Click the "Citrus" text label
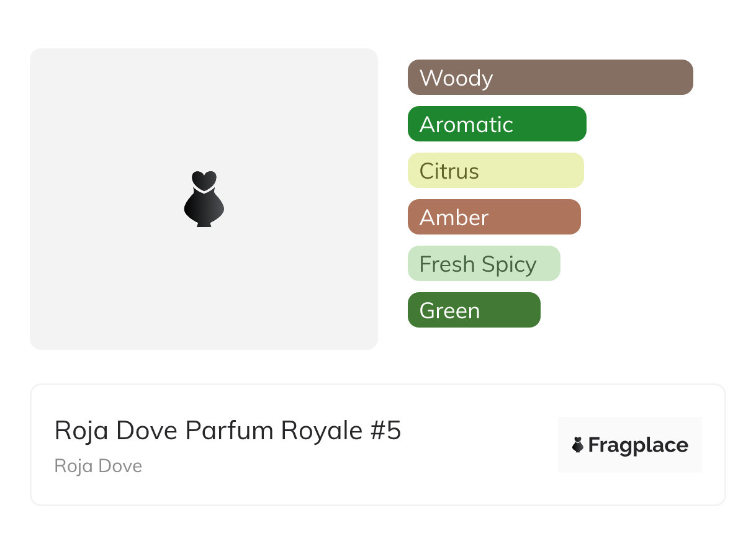The width and height of the screenshot is (756, 536). coord(449,171)
